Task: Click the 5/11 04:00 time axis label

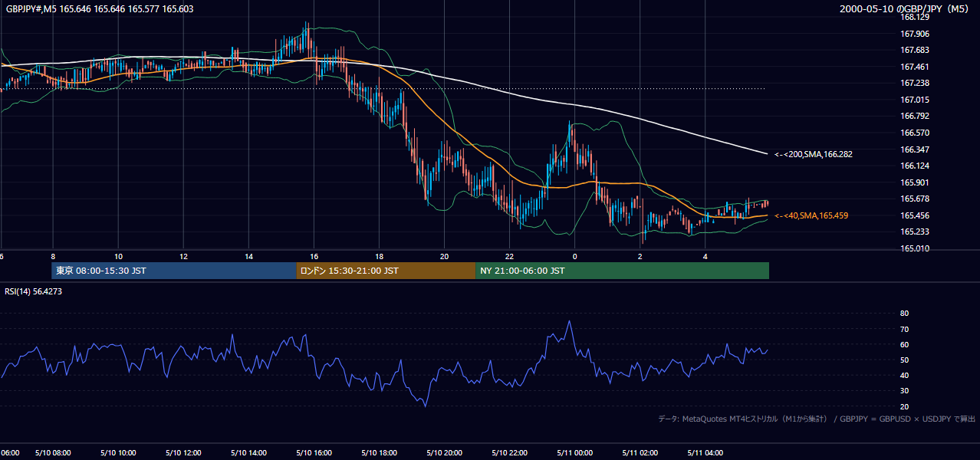Action: click(x=705, y=453)
